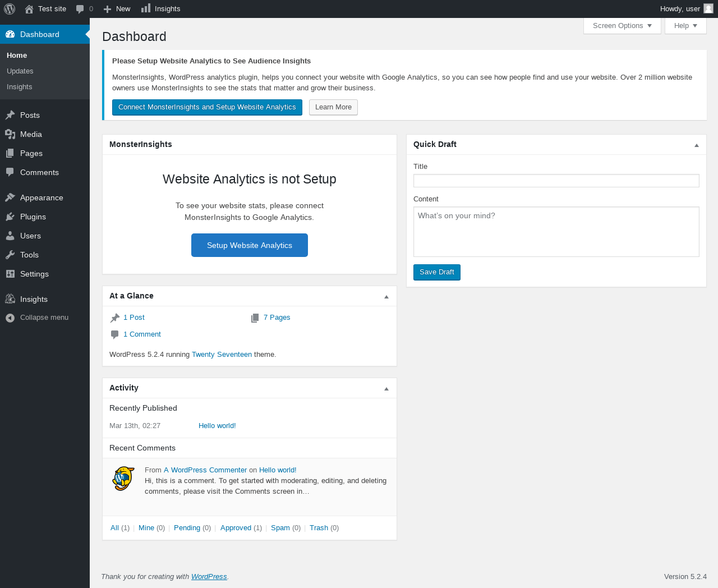Click the Media icon in sidebar
The image size is (718, 588).
(x=10, y=134)
